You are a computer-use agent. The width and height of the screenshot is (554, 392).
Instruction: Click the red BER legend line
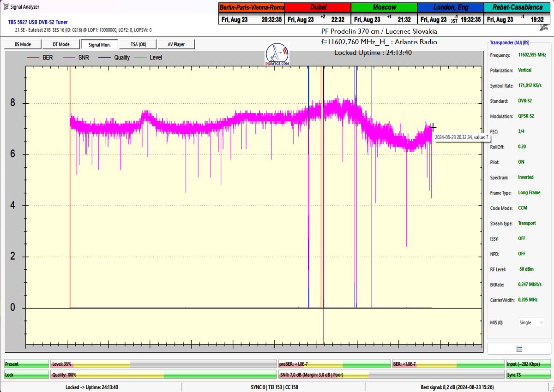click(33, 58)
